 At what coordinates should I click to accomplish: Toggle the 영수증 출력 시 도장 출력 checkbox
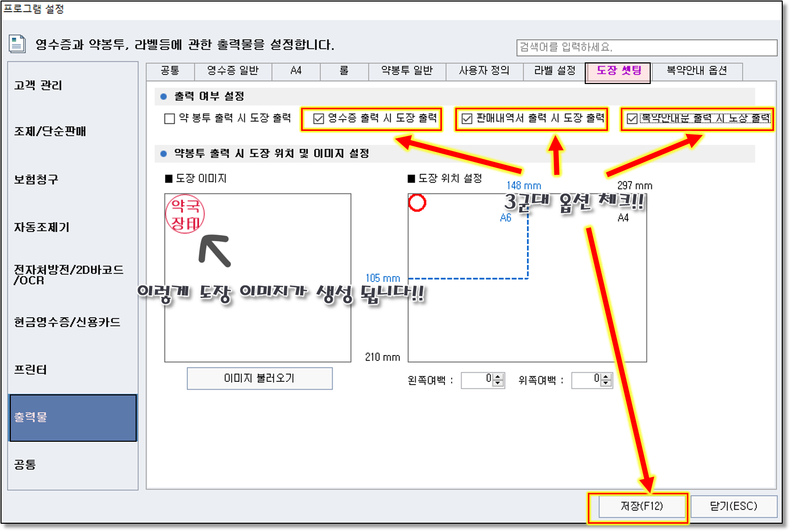click(319, 119)
